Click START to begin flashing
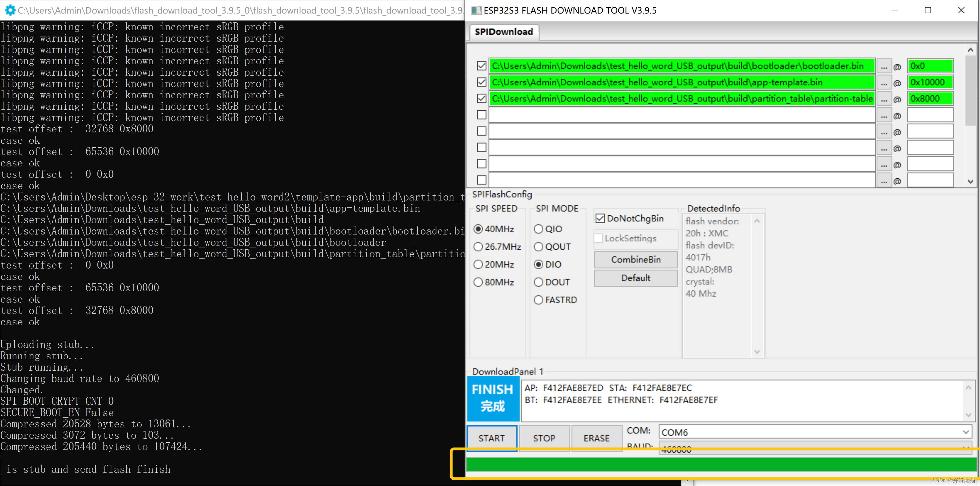Screen dimensions: 980x486 pyautogui.click(x=492, y=438)
